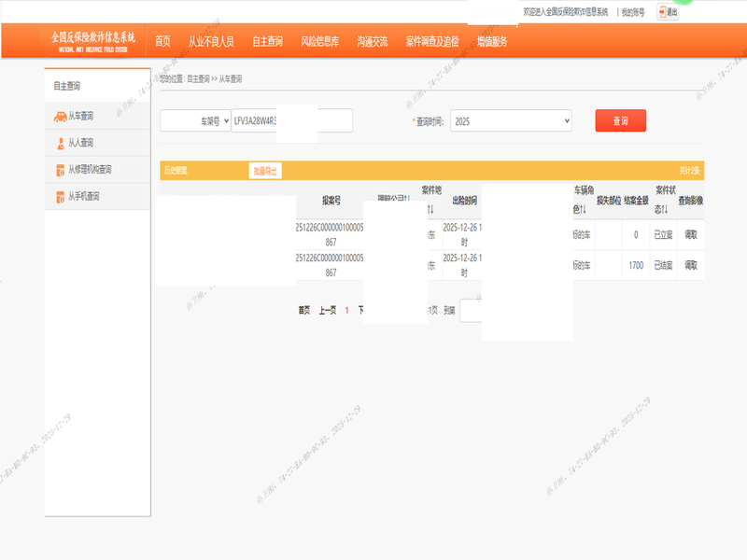The image size is (747, 560).
Task: Click the 批量导出 batch export button
Action: [264, 171]
